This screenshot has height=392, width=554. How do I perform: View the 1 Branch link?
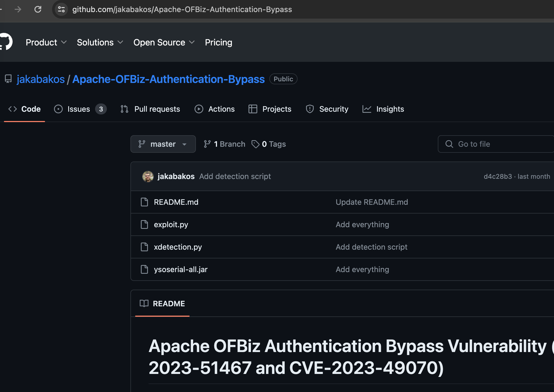(224, 144)
